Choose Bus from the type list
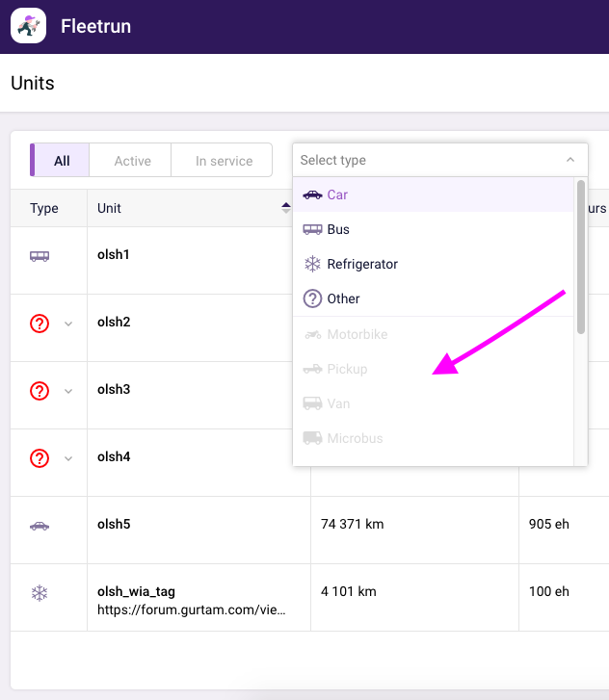The width and height of the screenshot is (609, 700). pyautogui.click(x=338, y=229)
